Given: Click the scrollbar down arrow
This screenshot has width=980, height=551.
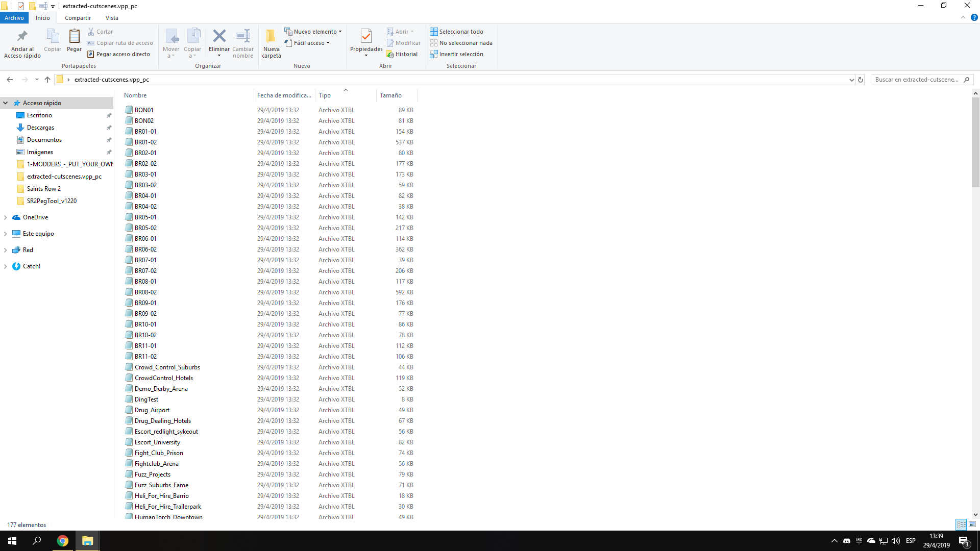Looking at the screenshot, I should [975, 515].
